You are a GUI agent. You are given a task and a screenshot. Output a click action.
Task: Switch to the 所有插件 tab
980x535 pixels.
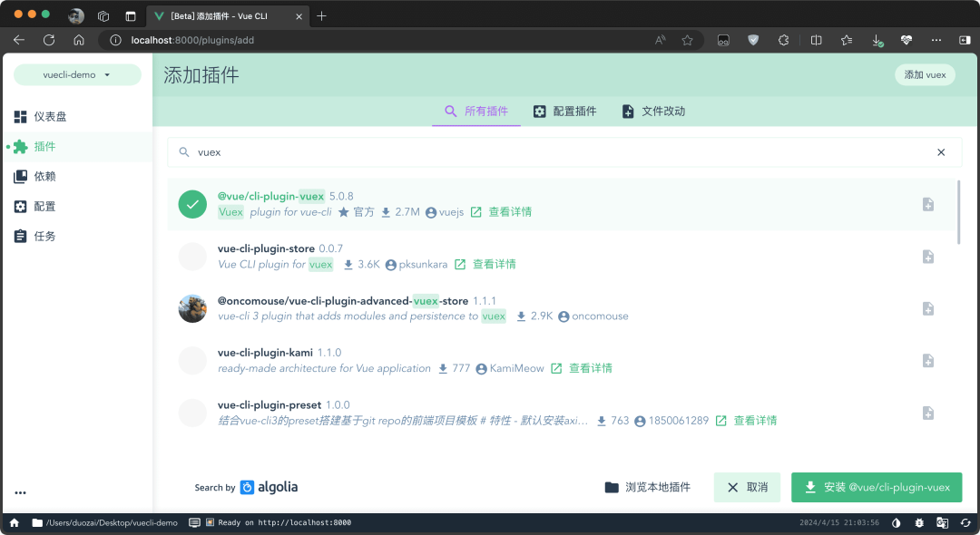476,112
